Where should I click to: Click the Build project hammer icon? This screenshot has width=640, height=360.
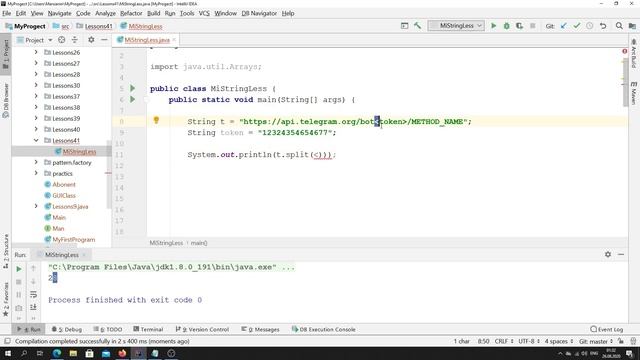[417, 26]
